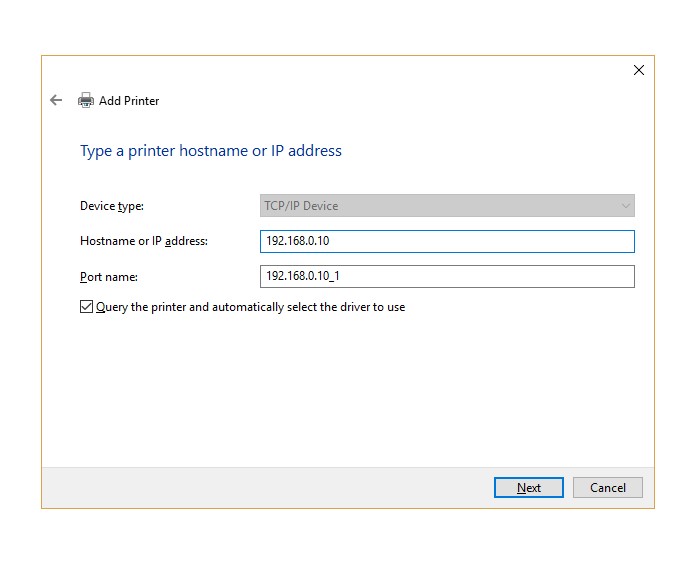
Task: Click the '192.168.0.10_1' text in Port name
Action: tap(305, 276)
